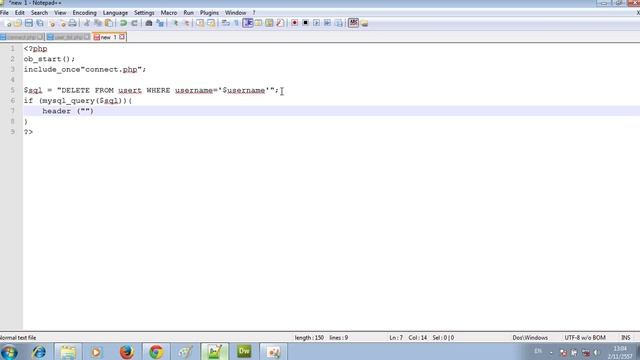The image size is (640, 360).
Task: Open the Run menu
Action: point(188,13)
